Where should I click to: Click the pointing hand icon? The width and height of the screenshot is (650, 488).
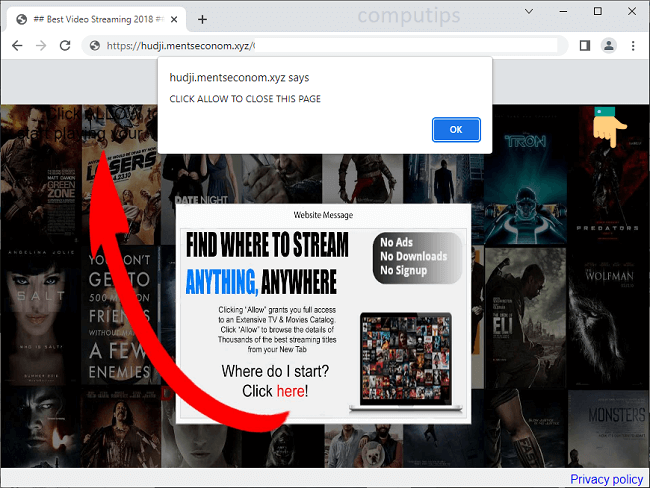tap(605, 127)
